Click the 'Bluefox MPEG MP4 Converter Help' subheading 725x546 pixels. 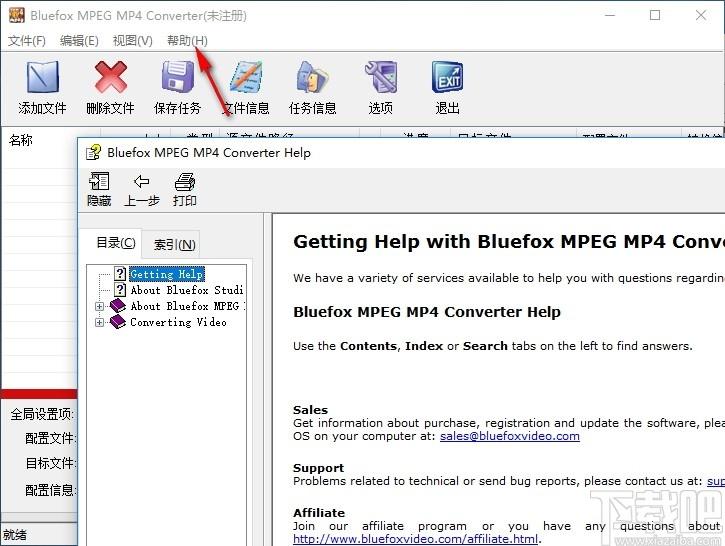(427, 312)
